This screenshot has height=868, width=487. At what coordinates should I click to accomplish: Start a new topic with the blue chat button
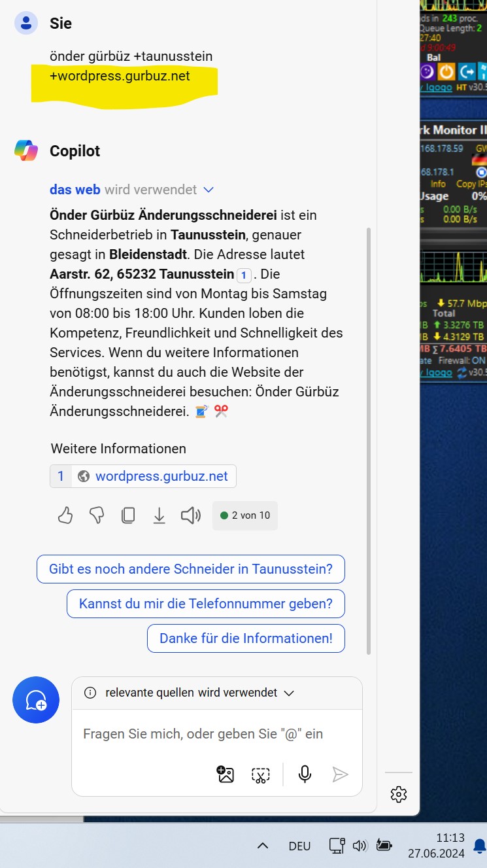pyautogui.click(x=36, y=700)
